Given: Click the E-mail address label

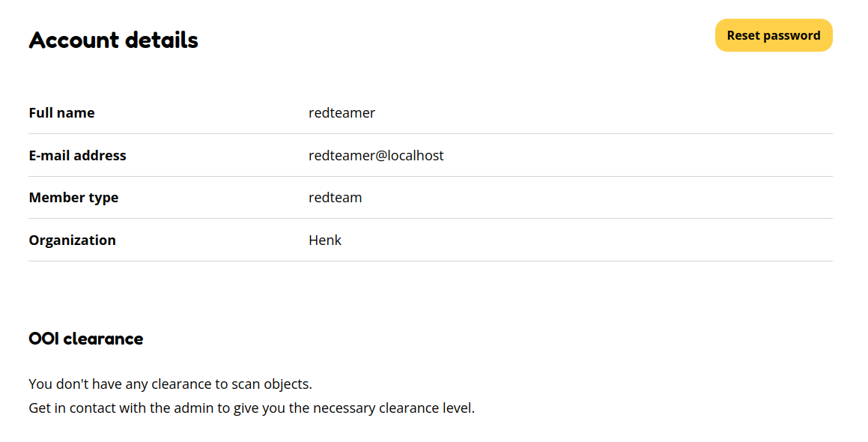Looking at the screenshot, I should pos(77,155).
